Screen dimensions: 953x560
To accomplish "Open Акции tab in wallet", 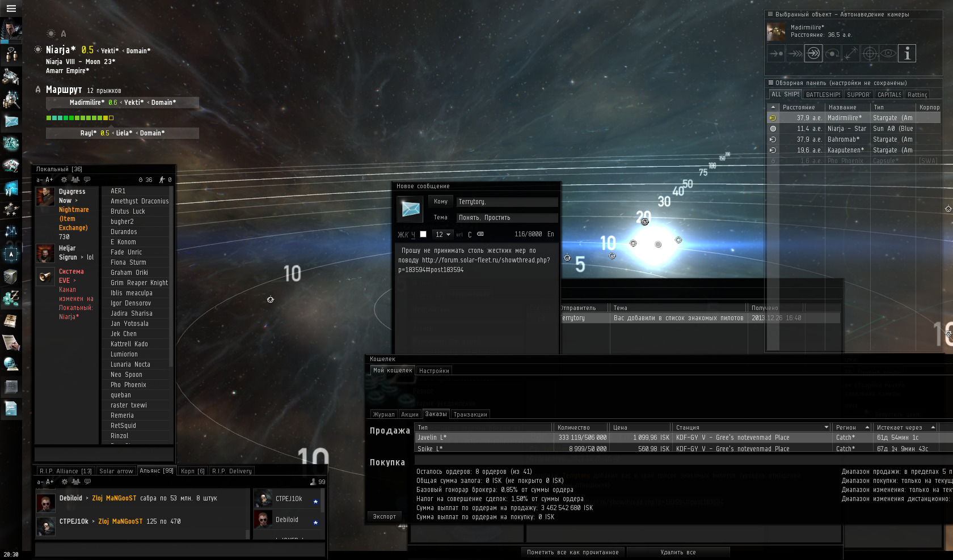I will click(x=410, y=414).
